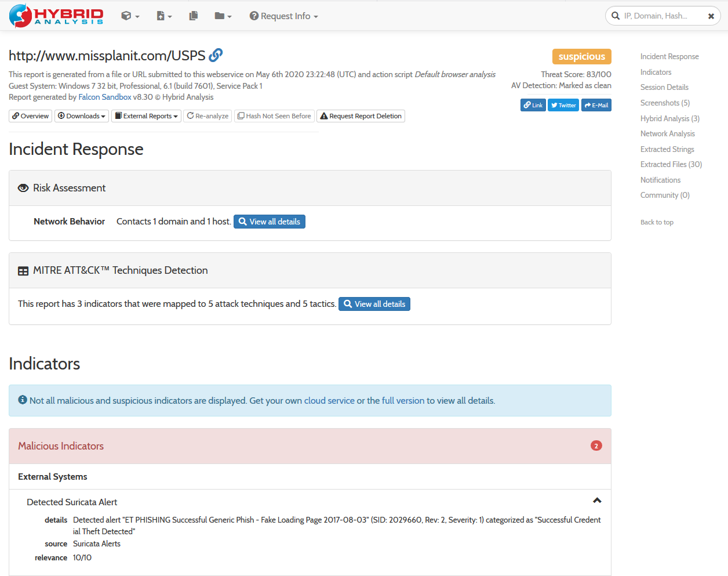View all details of Network Behavior

click(270, 222)
